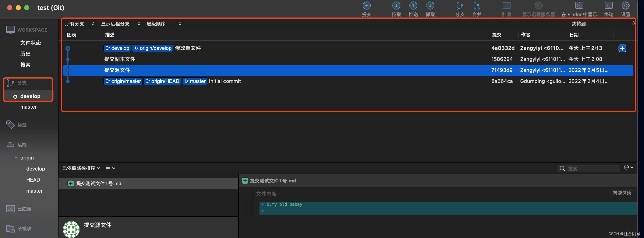644x238 pixels.
Task: Select 历史 in the workspace sidebar
Action: coord(25,54)
